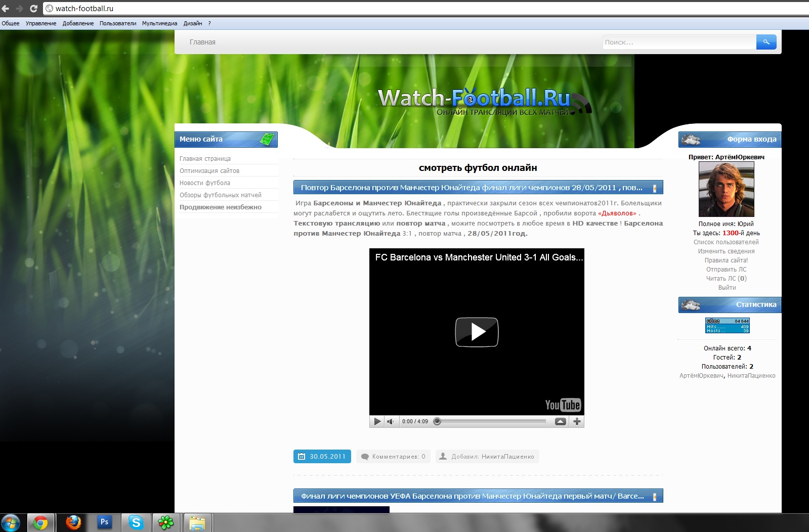Click the icon on second post title bar
The width and height of the screenshot is (809, 532).
[655, 497]
